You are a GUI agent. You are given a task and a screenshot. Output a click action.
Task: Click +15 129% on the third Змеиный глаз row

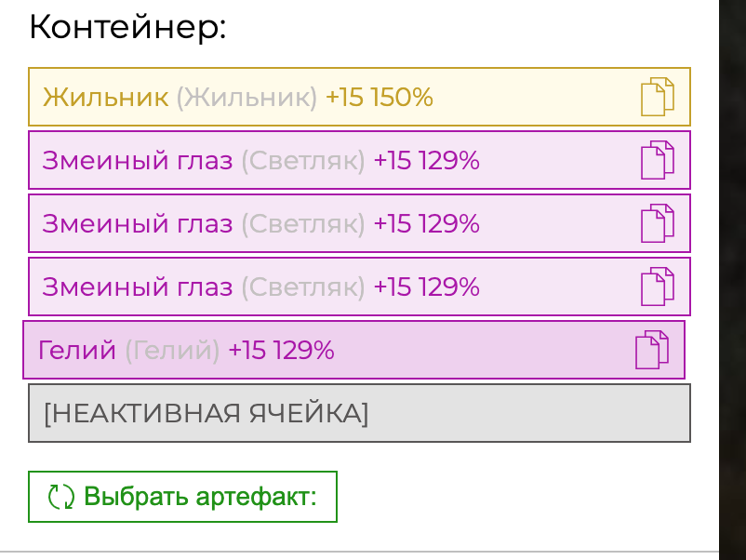427,287
